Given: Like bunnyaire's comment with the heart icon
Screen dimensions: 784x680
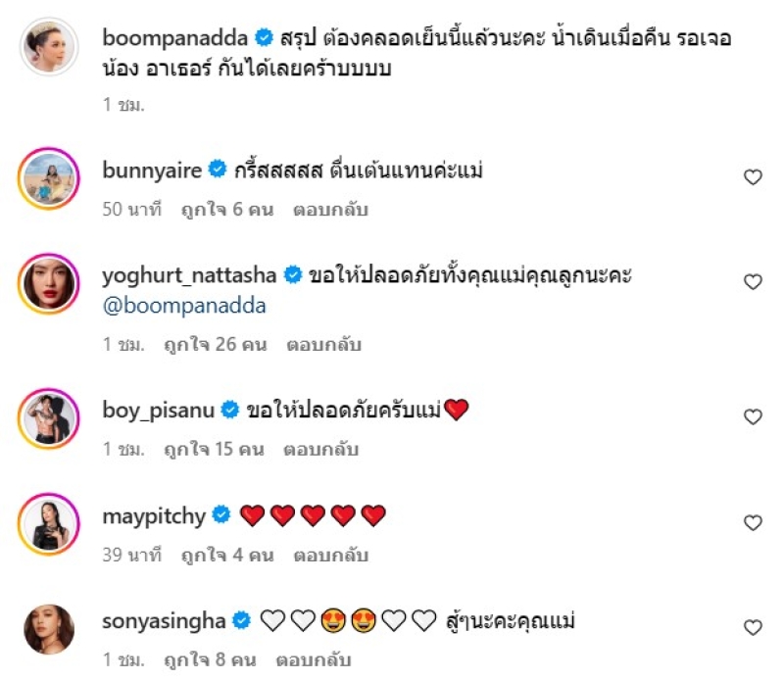Looking at the screenshot, I should click(x=753, y=177).
